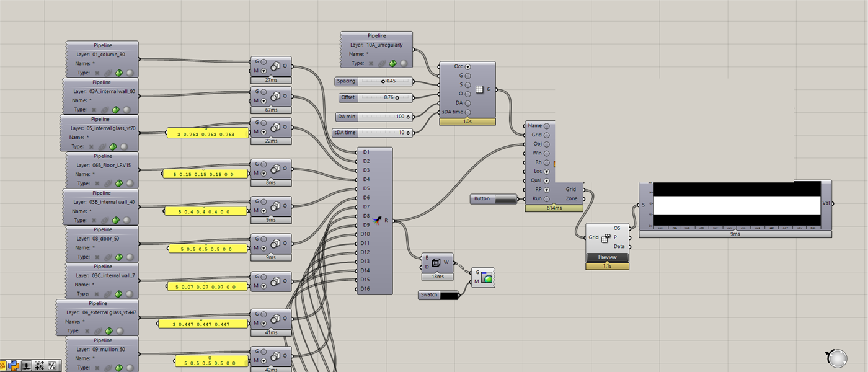Click the black and white chart component
Viewport: 868px width, 372px height.
pos(737,205)
